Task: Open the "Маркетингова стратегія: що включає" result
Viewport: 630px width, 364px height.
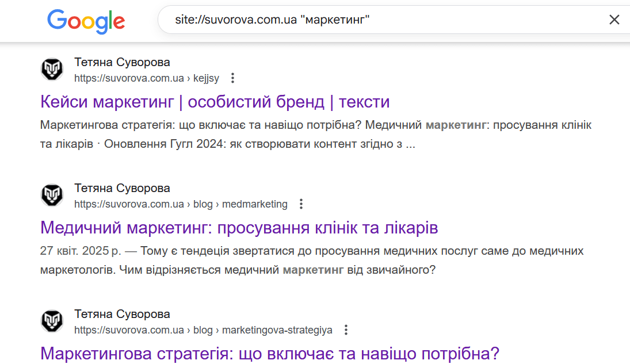Action: click(269, 353)
